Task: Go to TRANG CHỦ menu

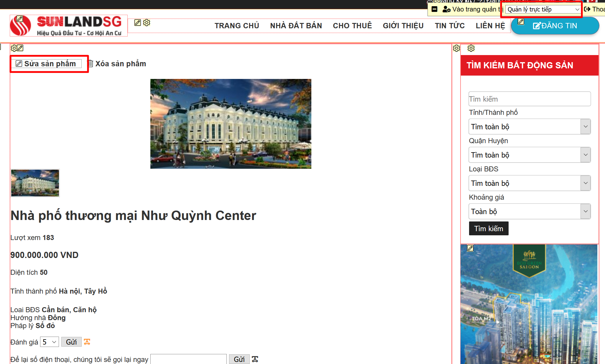Action: point(237,26)
